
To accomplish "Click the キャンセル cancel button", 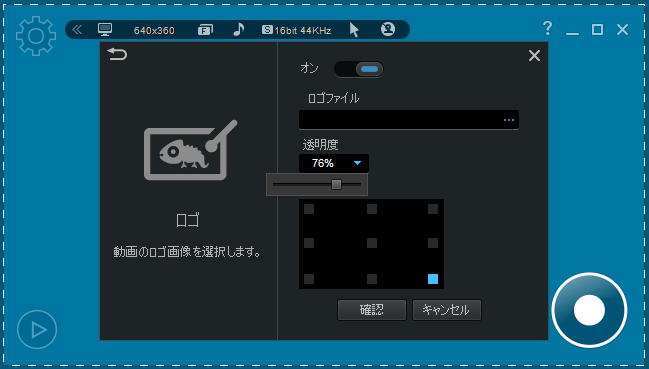I will [447, 310].
